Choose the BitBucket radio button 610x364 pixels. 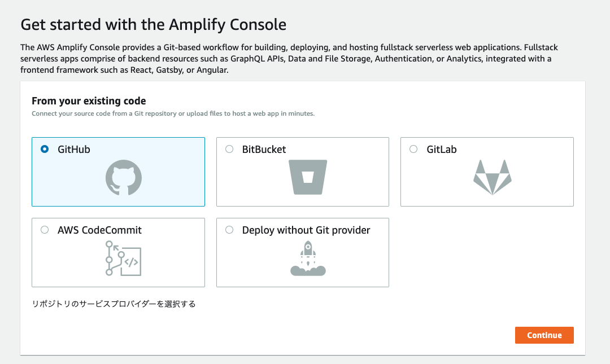[x=229, y=150]
